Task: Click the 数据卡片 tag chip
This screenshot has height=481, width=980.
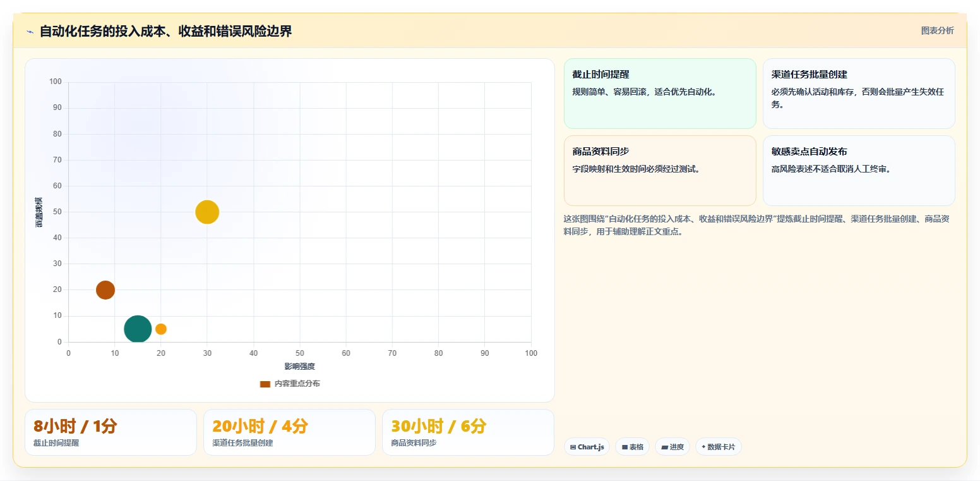Action: click(719, 447)
